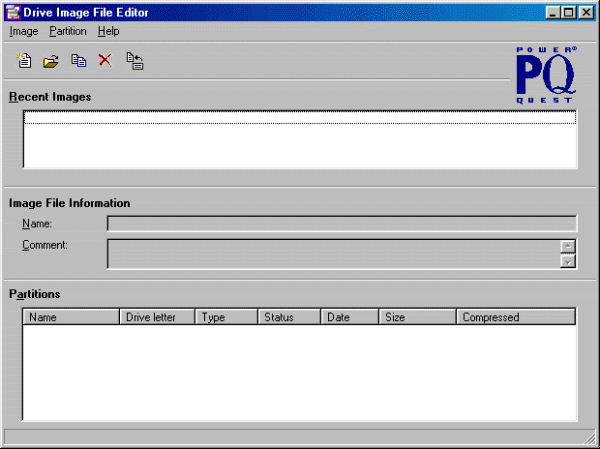Open the Help menu

108,31
